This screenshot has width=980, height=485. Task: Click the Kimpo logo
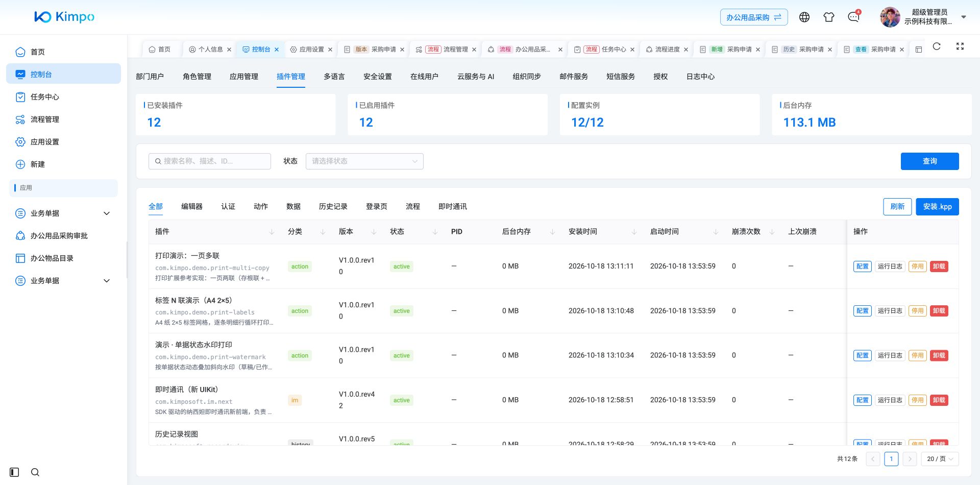(x=64, y=17)
